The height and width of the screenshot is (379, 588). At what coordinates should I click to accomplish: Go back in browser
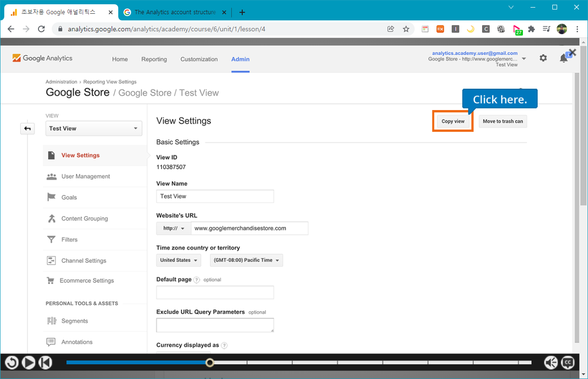(11, 29)
